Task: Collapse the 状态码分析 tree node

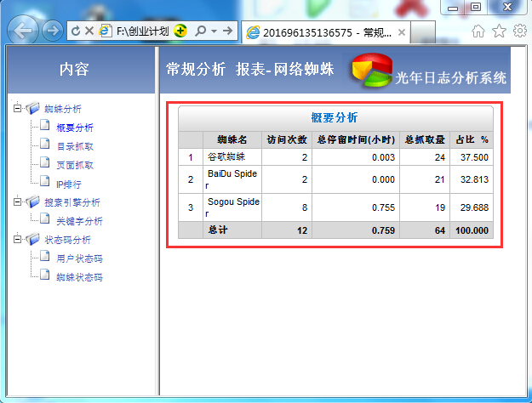Action: tap(17, 240)
